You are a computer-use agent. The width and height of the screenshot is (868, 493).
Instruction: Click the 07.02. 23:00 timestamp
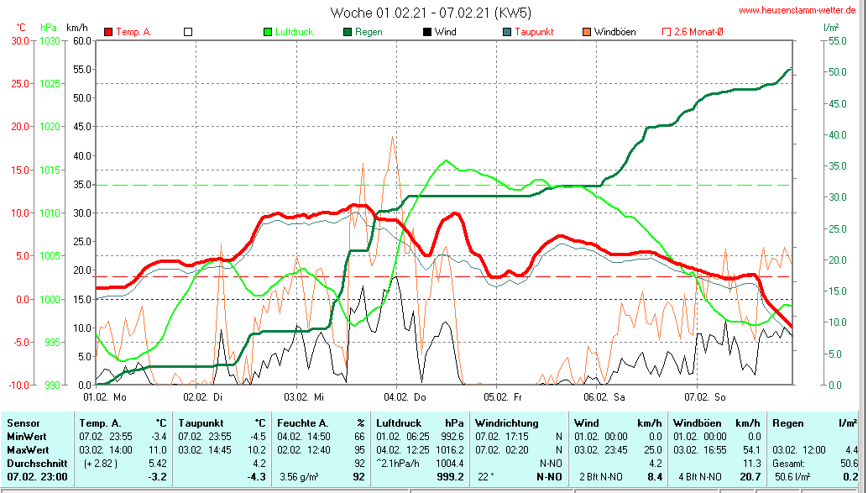pos(37,477)
